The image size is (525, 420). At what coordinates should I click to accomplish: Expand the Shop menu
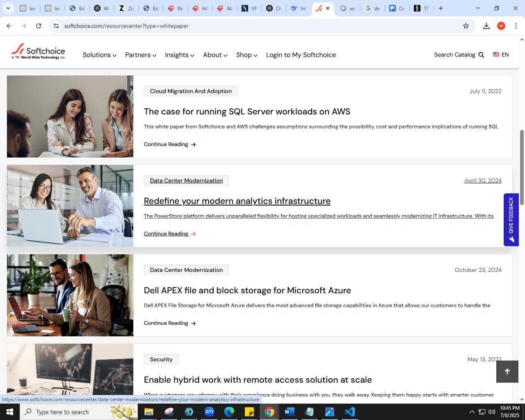click(247, 55)
